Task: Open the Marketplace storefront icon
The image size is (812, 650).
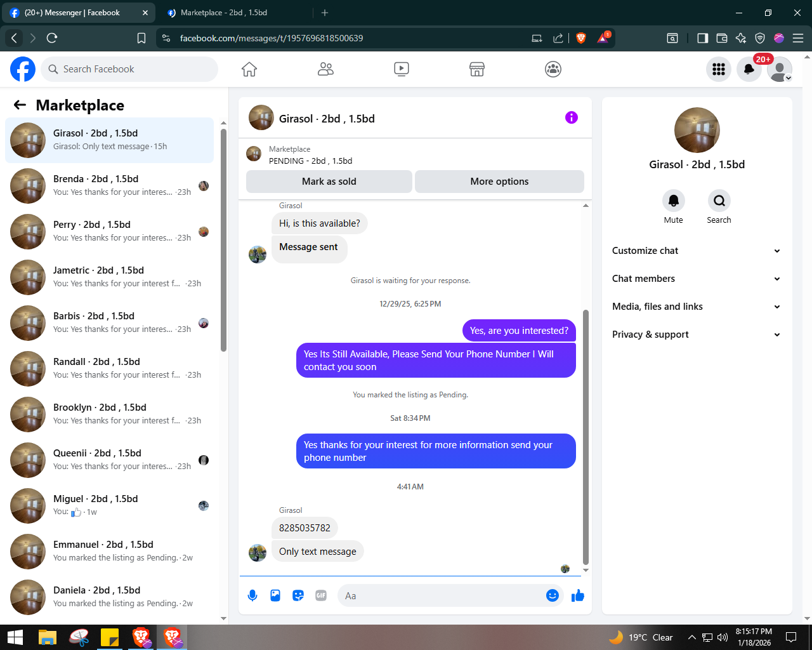Action: (x=477, y=69)
